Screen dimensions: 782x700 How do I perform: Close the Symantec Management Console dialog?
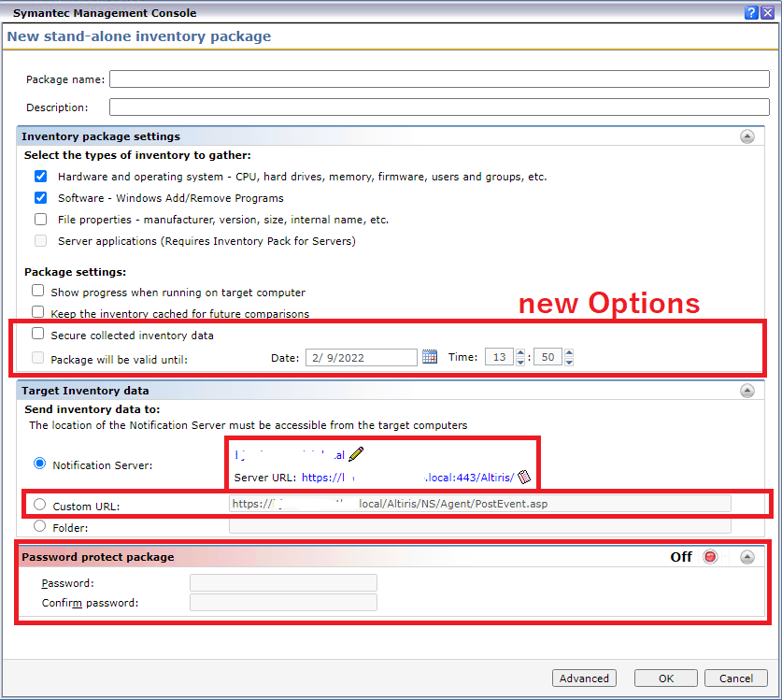[767, 12]
